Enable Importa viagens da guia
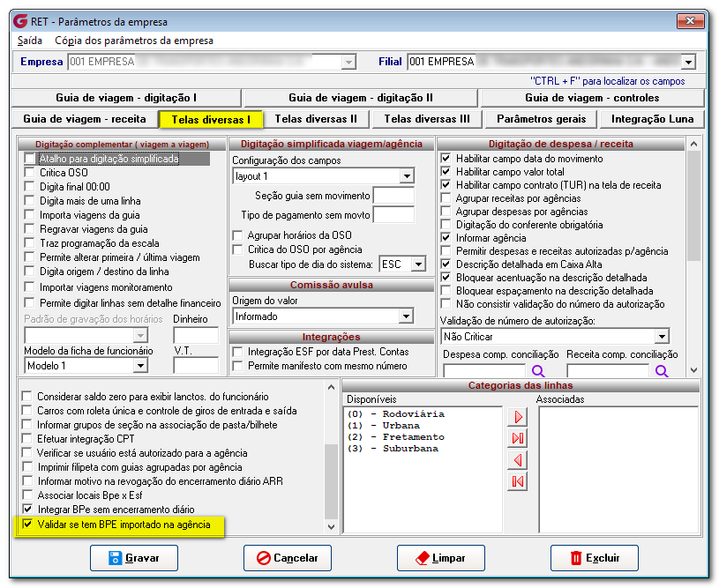The width and height of the screenshot is (719, 588). [x=30, y=215]
